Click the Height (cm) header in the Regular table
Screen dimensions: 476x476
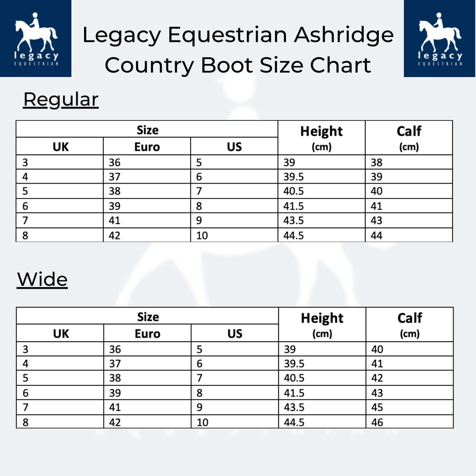[x=321, y=138]
